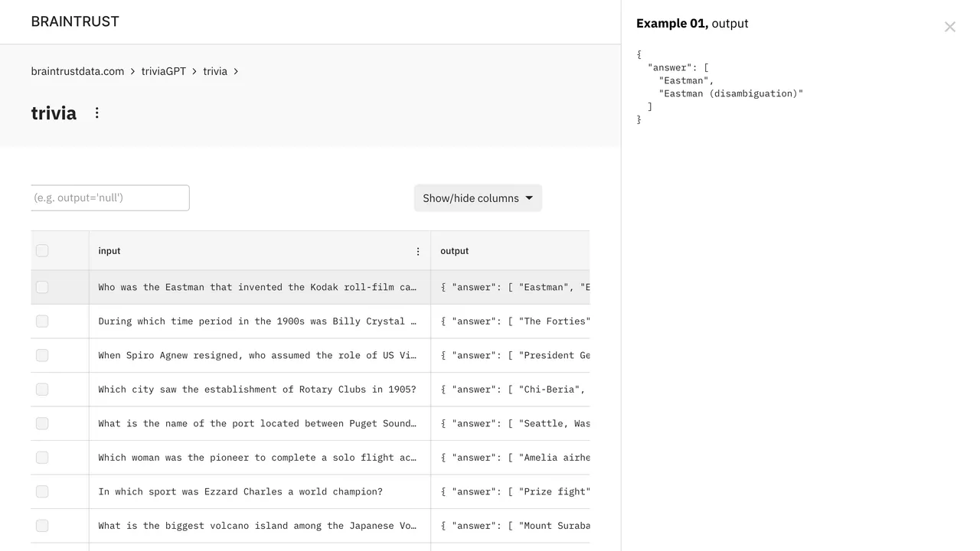Click the chevron after trivia breadcrumb
Viewport: 980px width, 551px height.
click(236, 71)
